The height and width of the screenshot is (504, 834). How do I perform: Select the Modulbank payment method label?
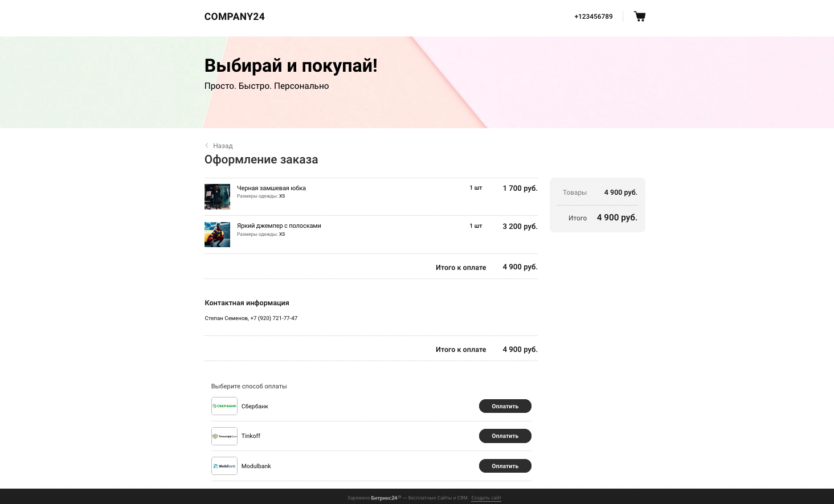(256, 466)
